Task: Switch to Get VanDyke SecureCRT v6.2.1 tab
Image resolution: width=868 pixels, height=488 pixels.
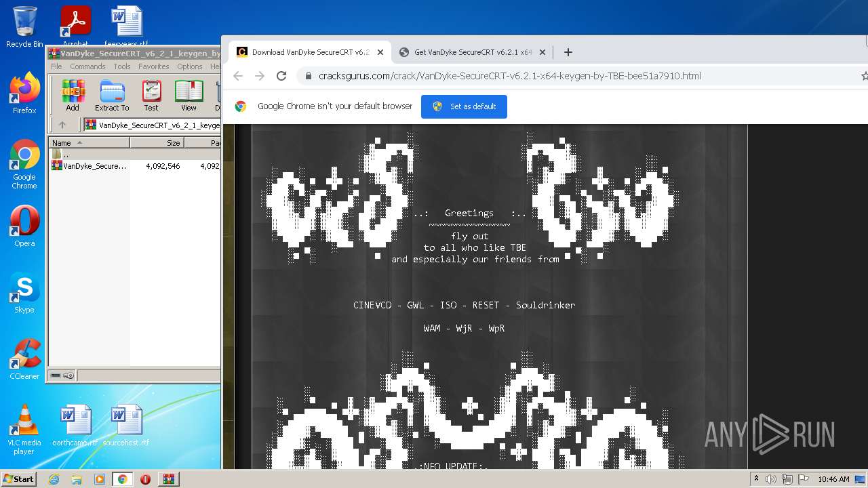Action: click(x=473, y=52)
